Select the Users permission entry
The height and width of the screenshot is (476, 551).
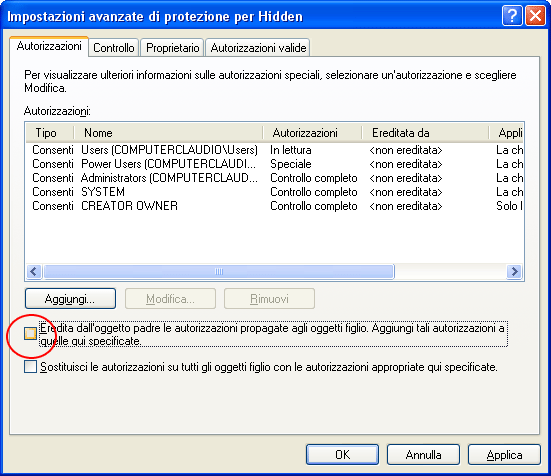coord(274,150)
